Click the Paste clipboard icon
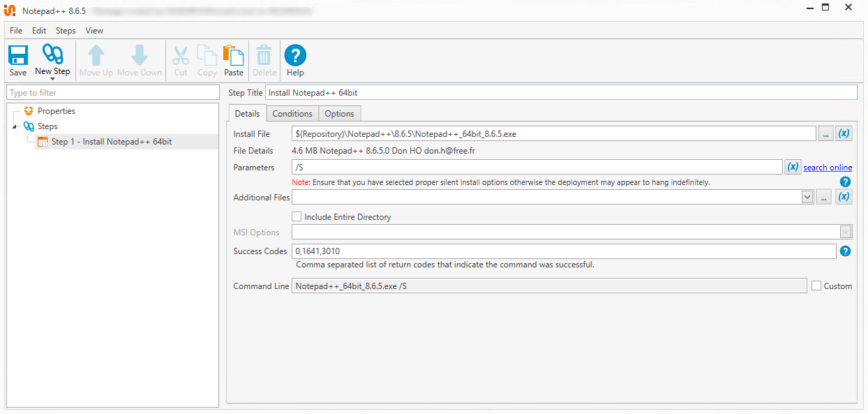This screenshot has height=414, width=868. [x=233, y=56]
